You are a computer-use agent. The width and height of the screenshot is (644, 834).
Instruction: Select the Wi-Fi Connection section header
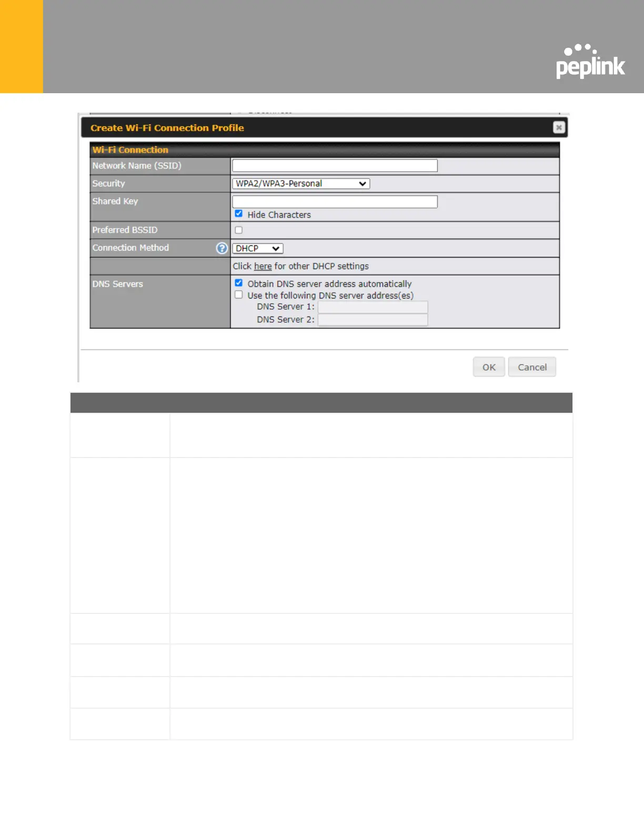point(325,150)
